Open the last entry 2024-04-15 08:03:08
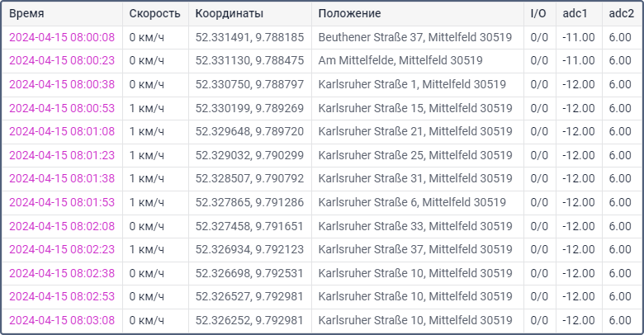The image size is (644, 335). (x=62, y=320)
